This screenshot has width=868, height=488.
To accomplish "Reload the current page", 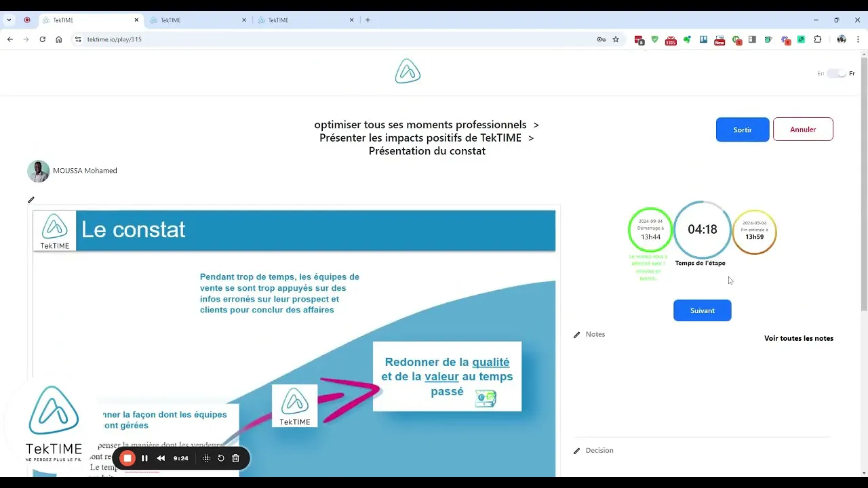I will pos(43,39).
